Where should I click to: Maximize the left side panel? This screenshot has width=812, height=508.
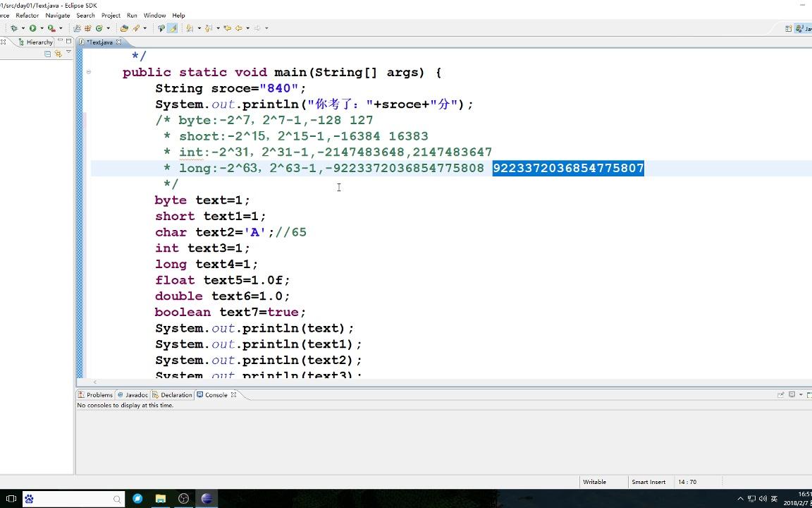(69, 41)
